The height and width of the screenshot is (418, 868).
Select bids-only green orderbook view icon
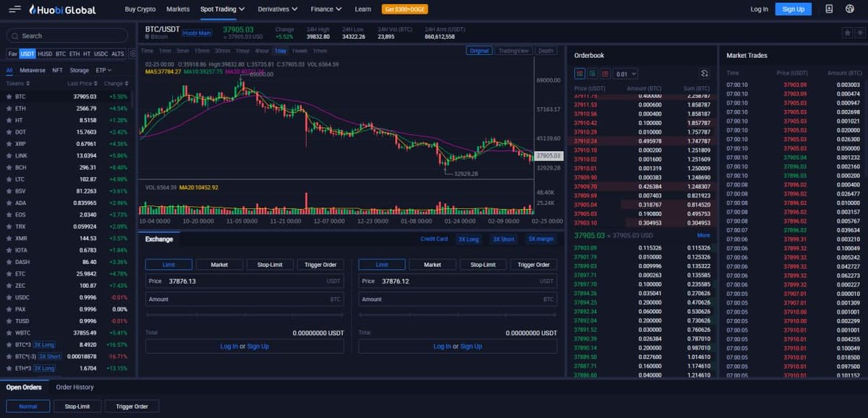592,74
